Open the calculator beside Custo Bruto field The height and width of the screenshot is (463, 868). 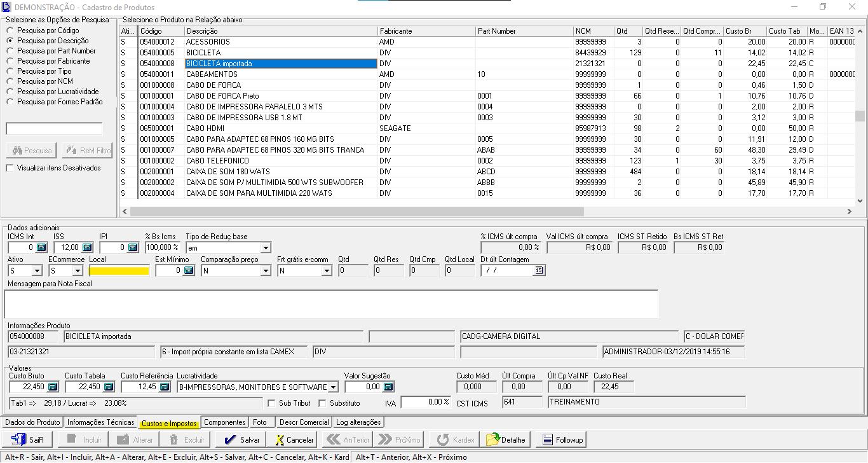[53, 387]
